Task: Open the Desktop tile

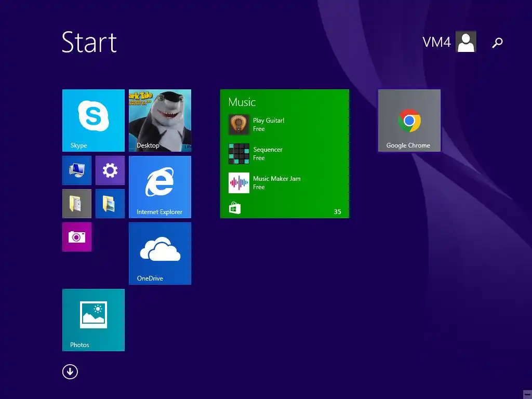Action: 160,121
